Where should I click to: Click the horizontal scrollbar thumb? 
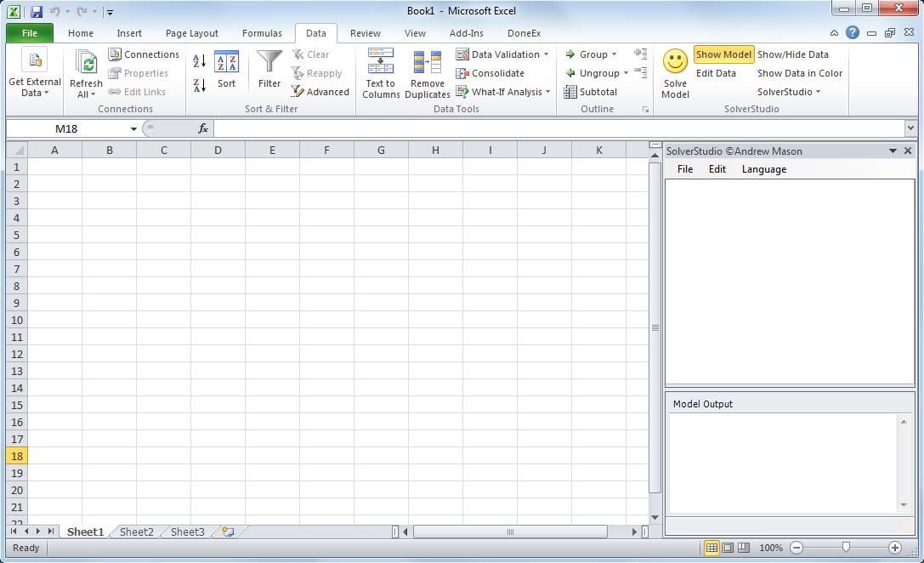510,532
